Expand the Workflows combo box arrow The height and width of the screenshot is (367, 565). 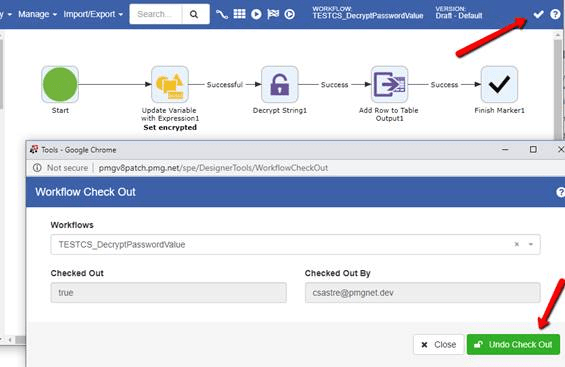tap(531, 244)
